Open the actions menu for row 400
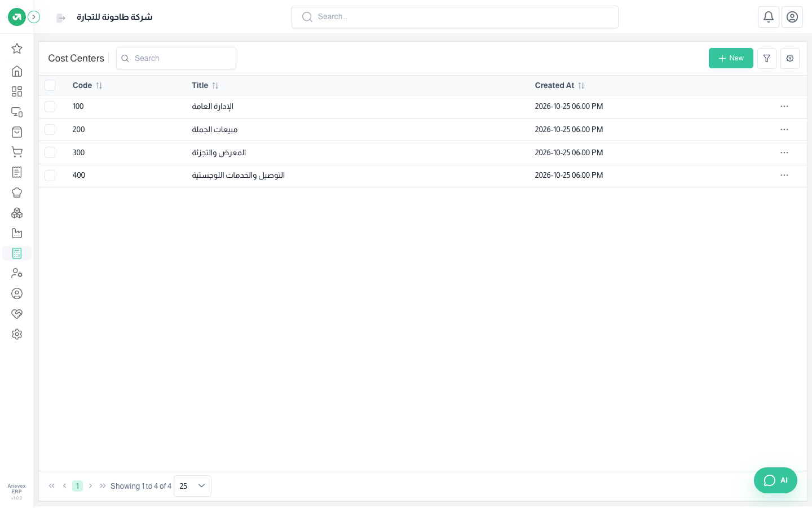This screenshot has height=508, width=812. (784, 175)
